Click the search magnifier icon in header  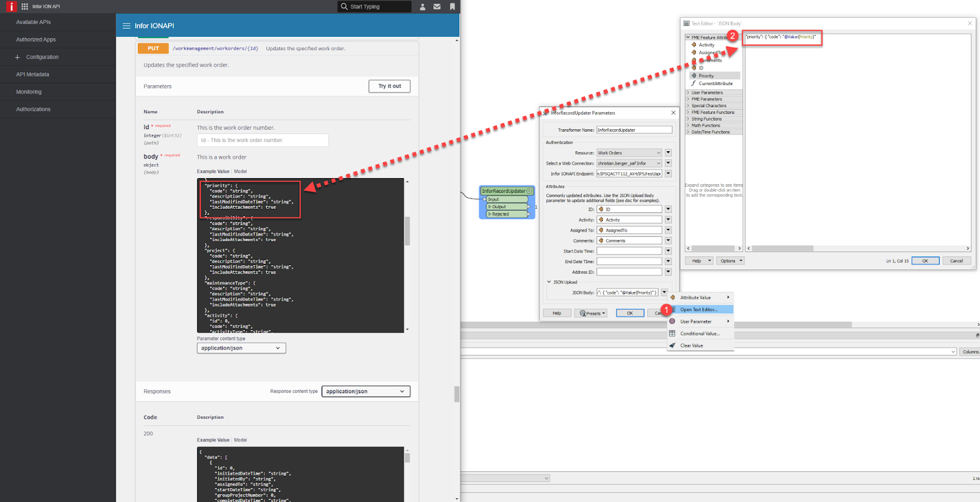pos(344,6)
